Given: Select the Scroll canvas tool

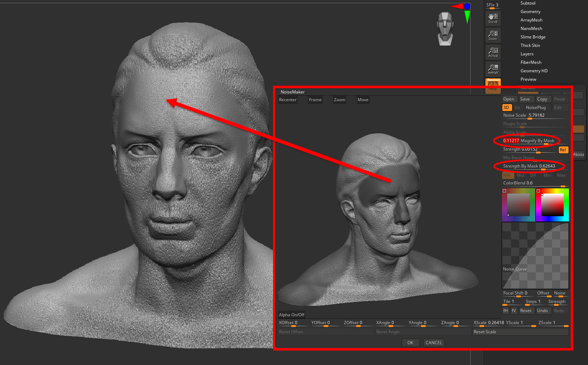Looking at the screenshot, I should 493,18.
